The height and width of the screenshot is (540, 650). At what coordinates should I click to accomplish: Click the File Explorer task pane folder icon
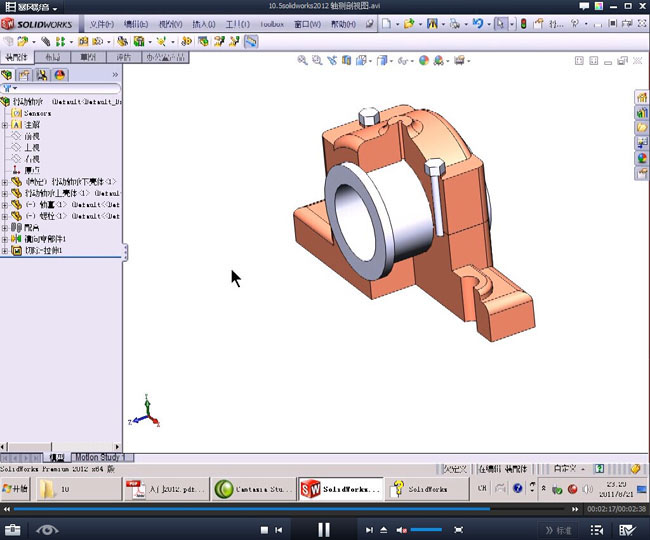click(x=642, y=127)
